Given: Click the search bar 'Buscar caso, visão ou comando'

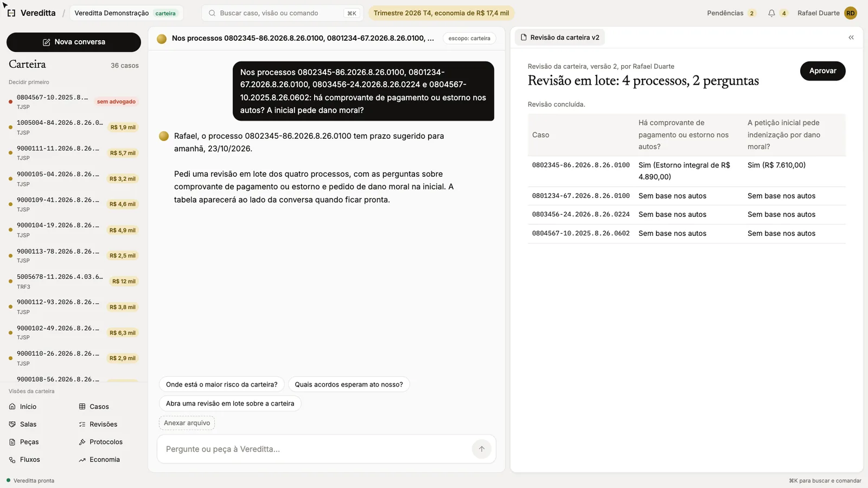Looking at the screenshot, I should click(282, 13).
